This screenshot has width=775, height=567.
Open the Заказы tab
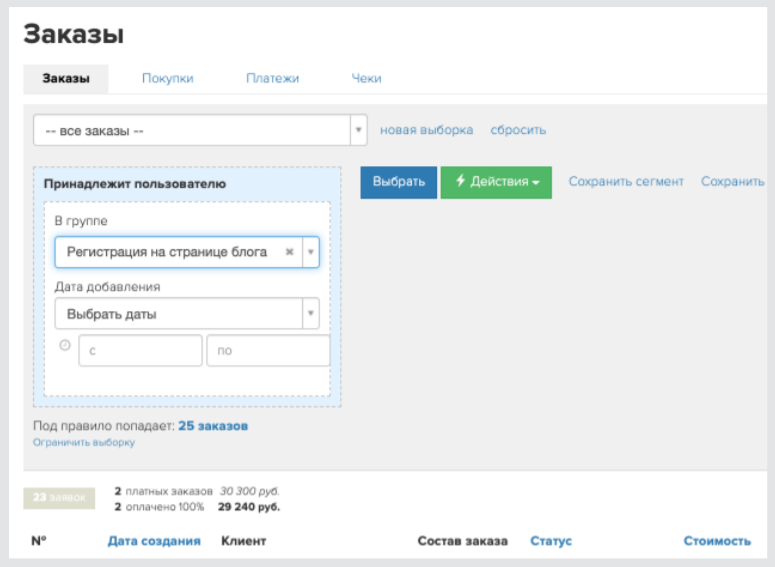[x=66, y=78]
